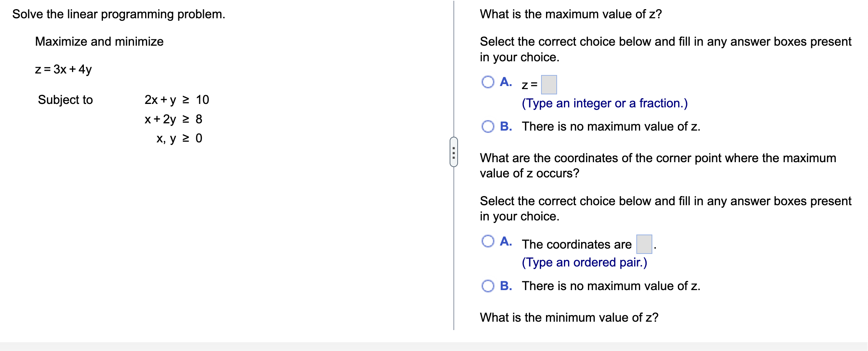Select option B under the maximum value question

click(488, 126)
